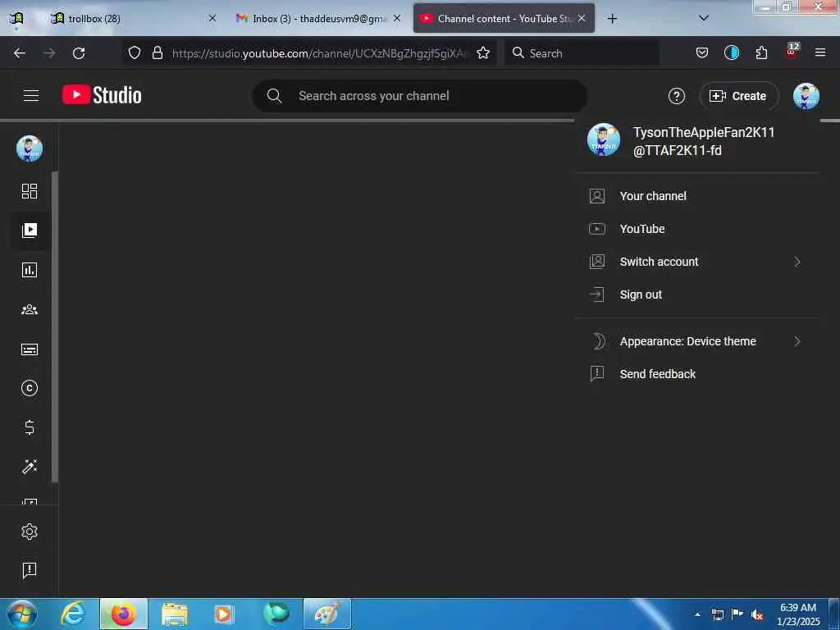Open the Subtitles sidebar icon
Image resolution: width=840 pixels, height=630 pixels.
(30, 349)
